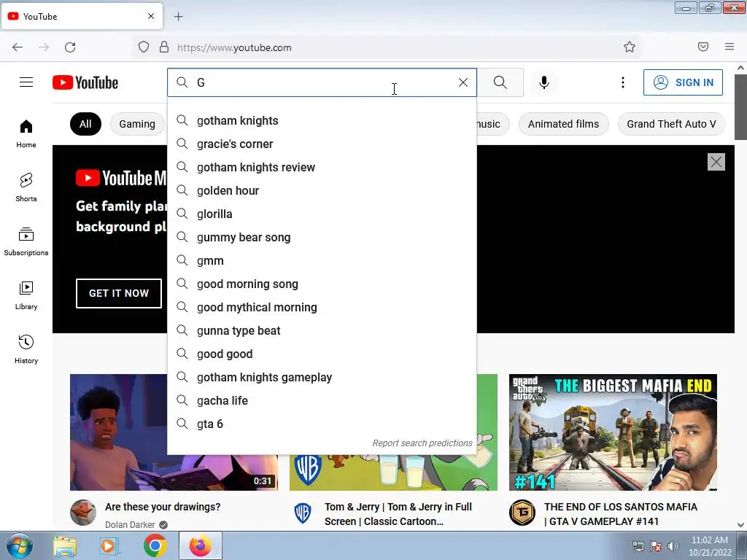Pick the "gmm" search suggestion
This screenshot has width=747, height=560.
click(322, 260)
